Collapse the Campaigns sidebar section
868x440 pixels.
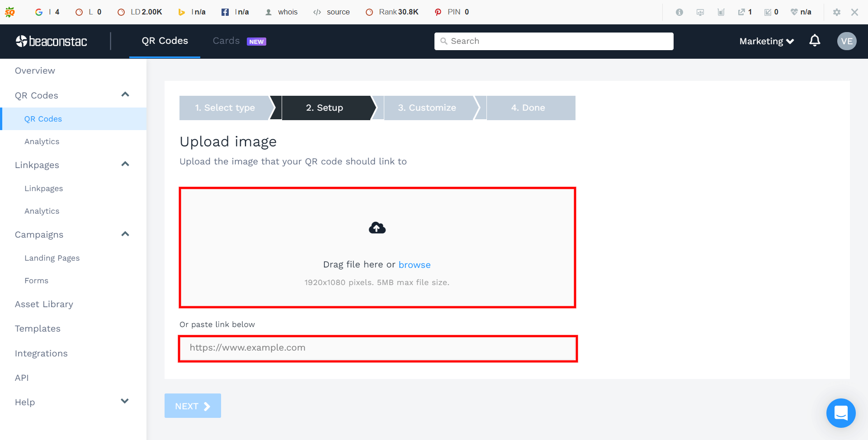125,234
